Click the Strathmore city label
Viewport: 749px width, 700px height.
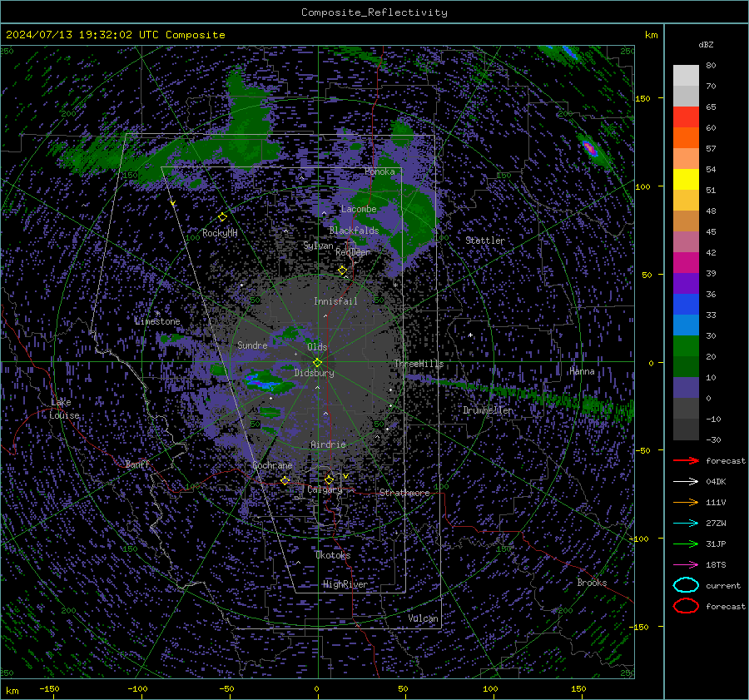click(404, 493)
